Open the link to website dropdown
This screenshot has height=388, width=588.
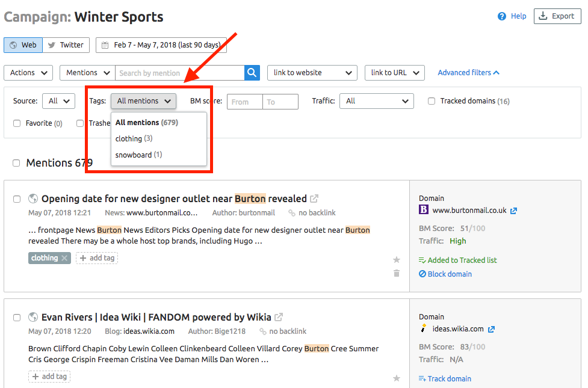click(x=312, y=73)
